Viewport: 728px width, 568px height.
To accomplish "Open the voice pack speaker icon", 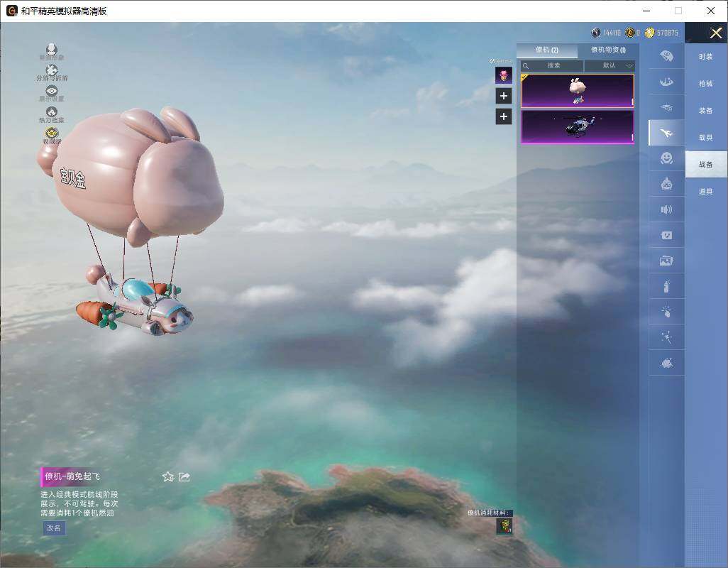I will pyautogui.click(x=666, y=209).
